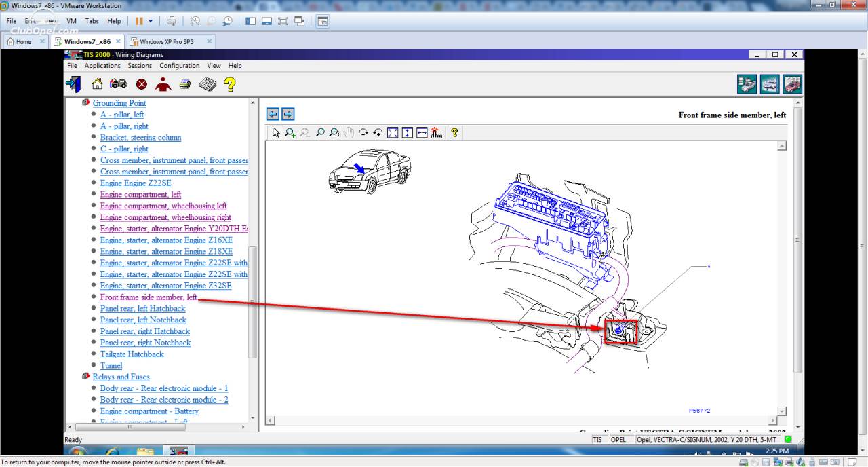
Task: Click the car overview thumbnail in the diagram
Action: click(370, 172)
